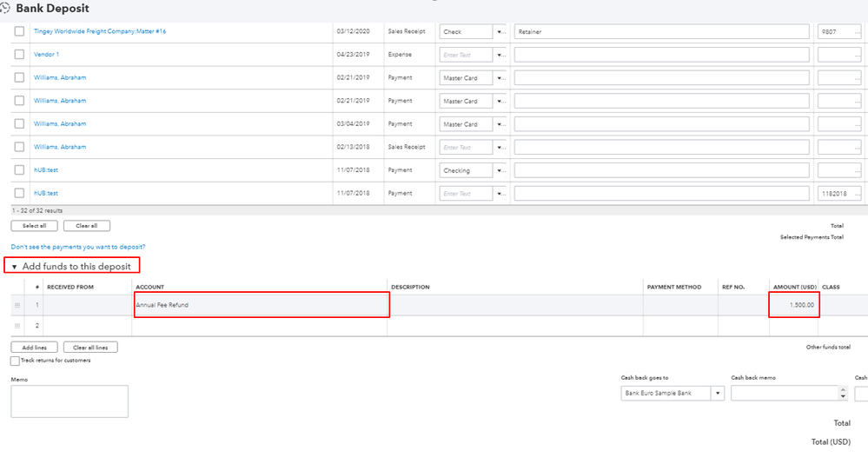Select the Annual Fee Refund account cell
This screenshot has height=464, width=868.
(261, 305)
